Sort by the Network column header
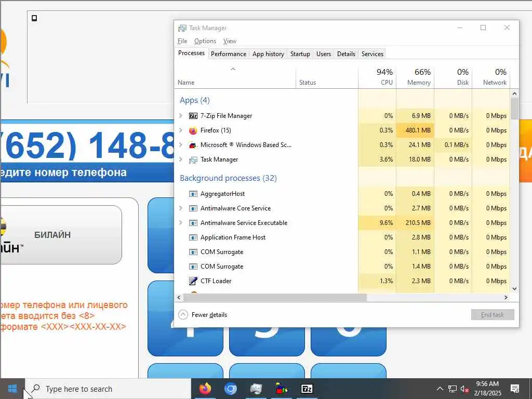 point(491,77)
